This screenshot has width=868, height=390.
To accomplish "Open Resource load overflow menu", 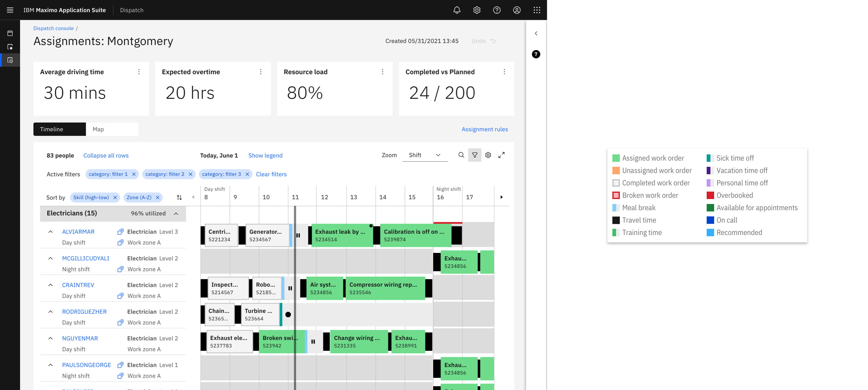I will tap(383, 72).
